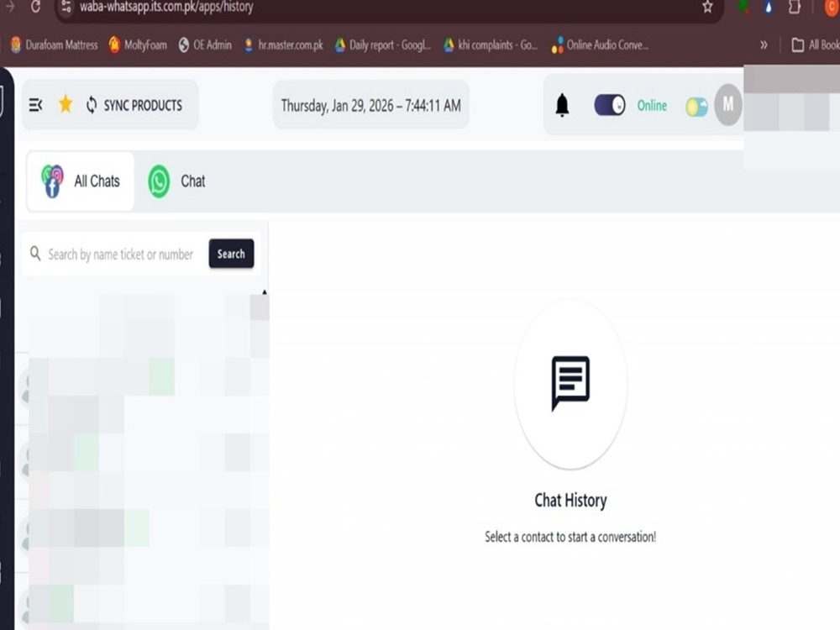Open the Durafoam Mattress bookmark
This screenshot has height=630, width=840.
54,45
